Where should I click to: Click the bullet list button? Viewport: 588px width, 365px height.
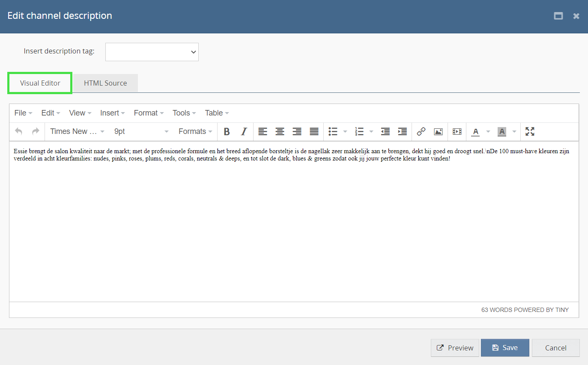pyautogui.click(x=333, y=132)
